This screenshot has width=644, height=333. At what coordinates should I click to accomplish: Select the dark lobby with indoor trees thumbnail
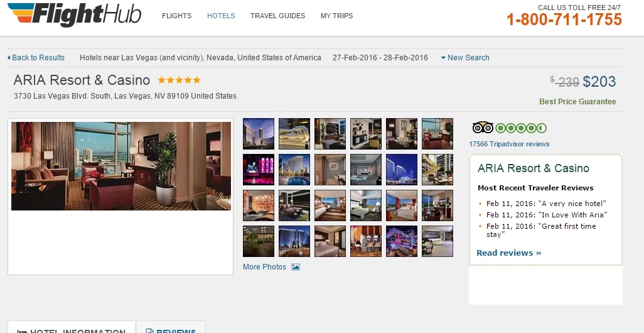coord(259,241)
